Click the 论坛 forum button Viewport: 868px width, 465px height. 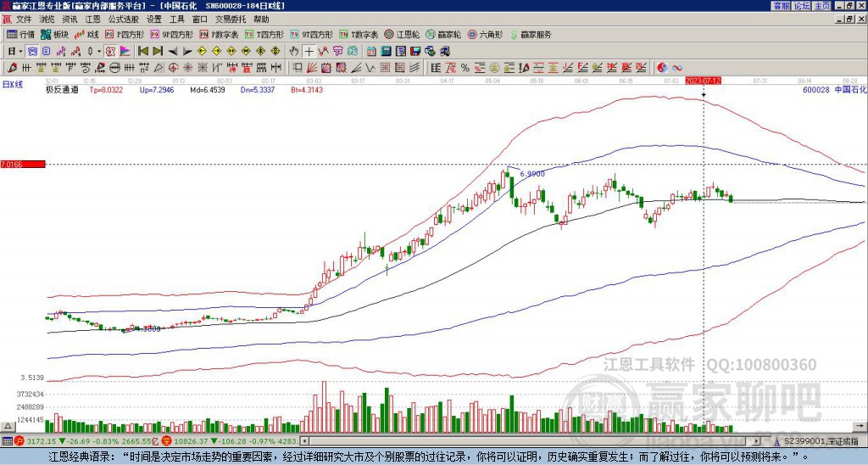coord(801,6)
